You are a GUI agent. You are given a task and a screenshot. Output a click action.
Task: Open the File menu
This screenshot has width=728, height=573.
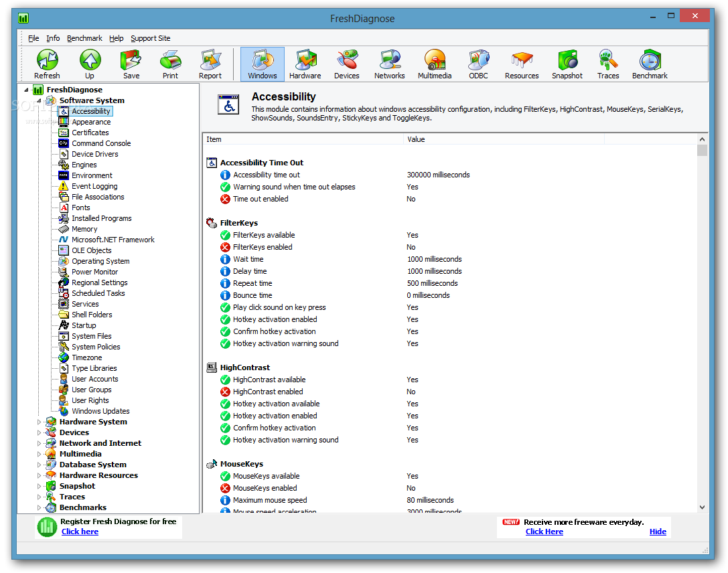(33, 38)
